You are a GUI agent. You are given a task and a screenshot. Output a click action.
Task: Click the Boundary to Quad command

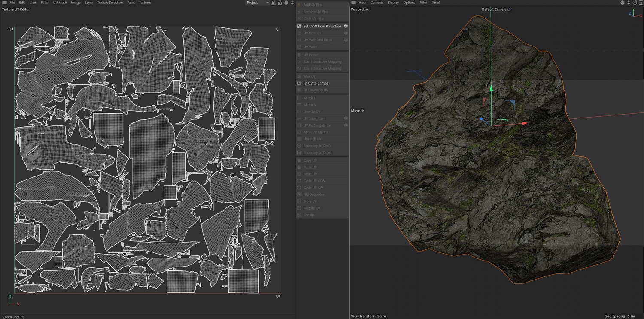coord(322,152)
